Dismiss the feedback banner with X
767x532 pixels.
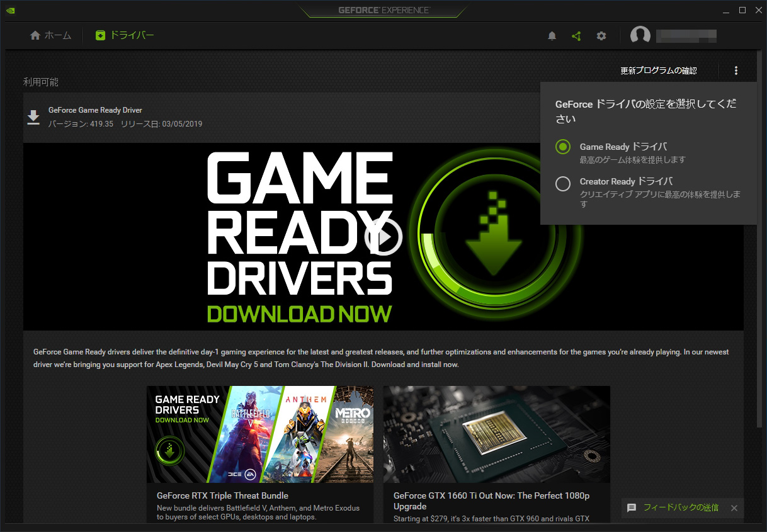(x=734, y=508)
